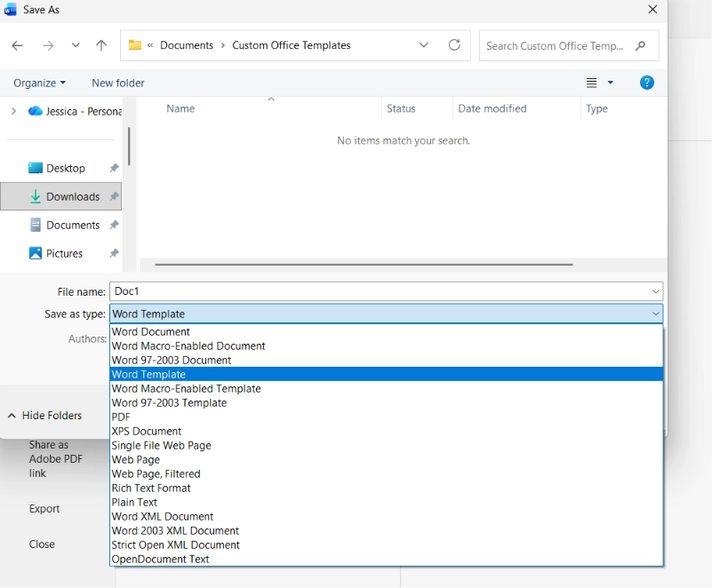Choose Web Page file type

[387, 459]
